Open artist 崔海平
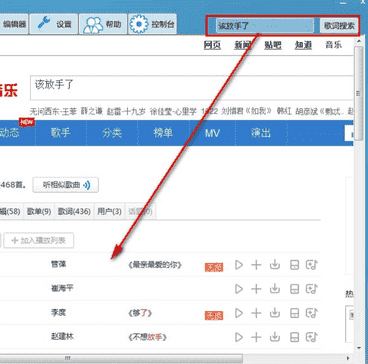The image size is (368, 364). [x=62, y=288]
